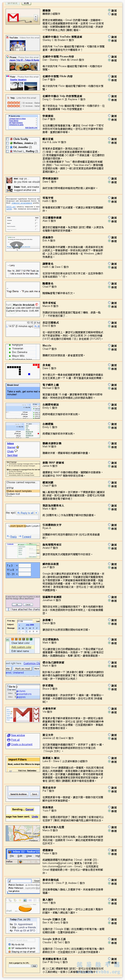Image resolution: width=125 pixels, height=980 pixels.
Task: Open the Sending Cancel Undo thumbnail
Action: pyautogui.click(x=23, y=814)
